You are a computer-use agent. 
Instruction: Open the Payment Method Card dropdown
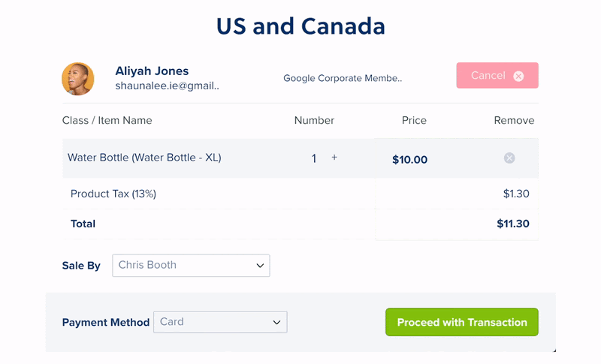click(x=220, y=322)
